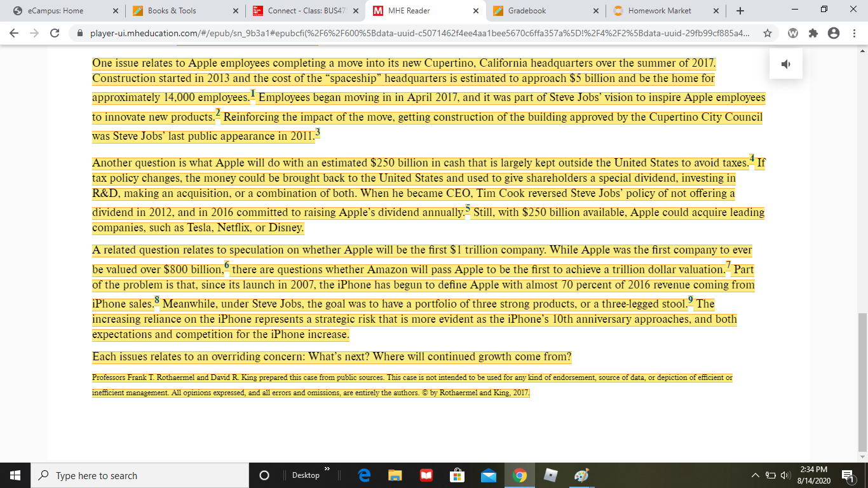The height and width of the screenshot is (488, 868).
Task: Open footnote 6 after 'over $800 billion'
Action: tap(227, 265)
